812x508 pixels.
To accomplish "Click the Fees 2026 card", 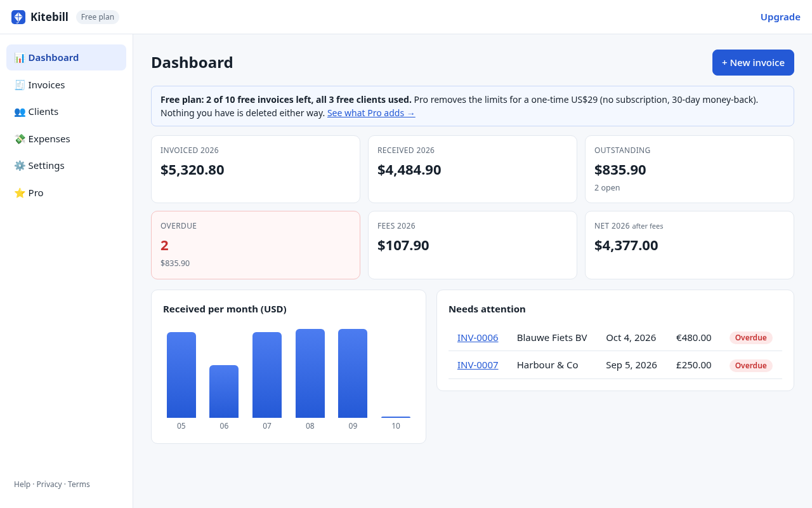I will (473, 245).
